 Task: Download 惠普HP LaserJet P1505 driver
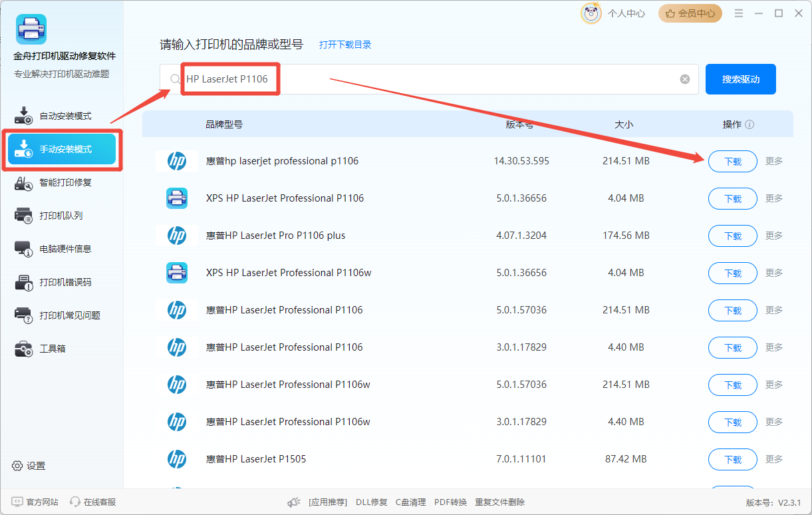733,459
